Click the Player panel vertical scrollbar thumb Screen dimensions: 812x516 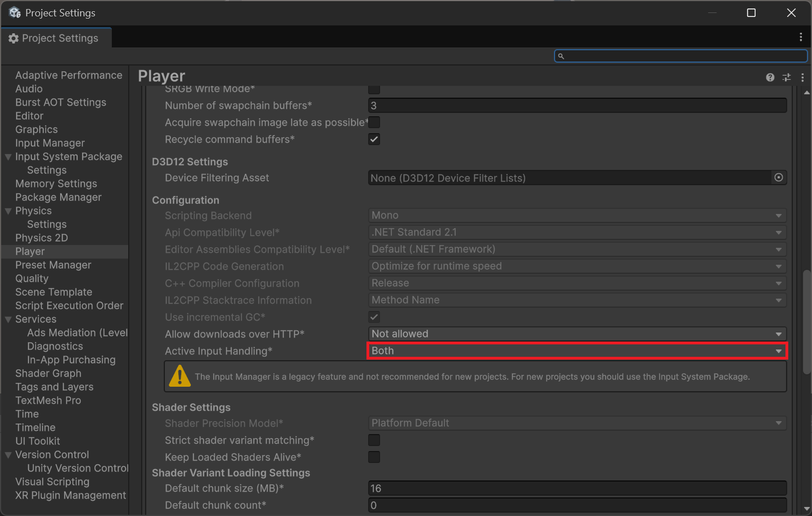[806, 322]
